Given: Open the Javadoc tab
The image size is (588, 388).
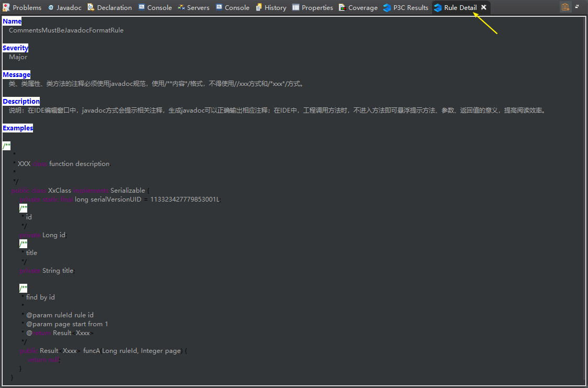Looking at the screenshot, I should point(64,7).
